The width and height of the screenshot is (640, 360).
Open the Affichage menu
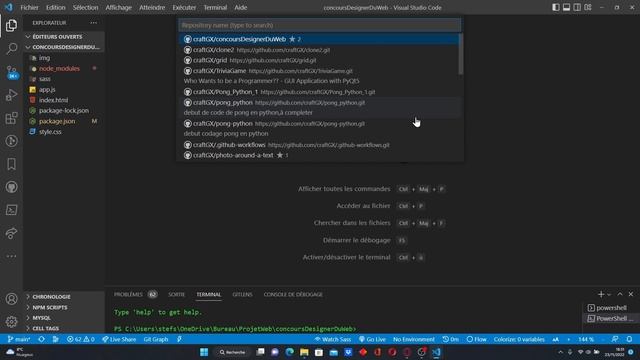click(x=118, y=7)
